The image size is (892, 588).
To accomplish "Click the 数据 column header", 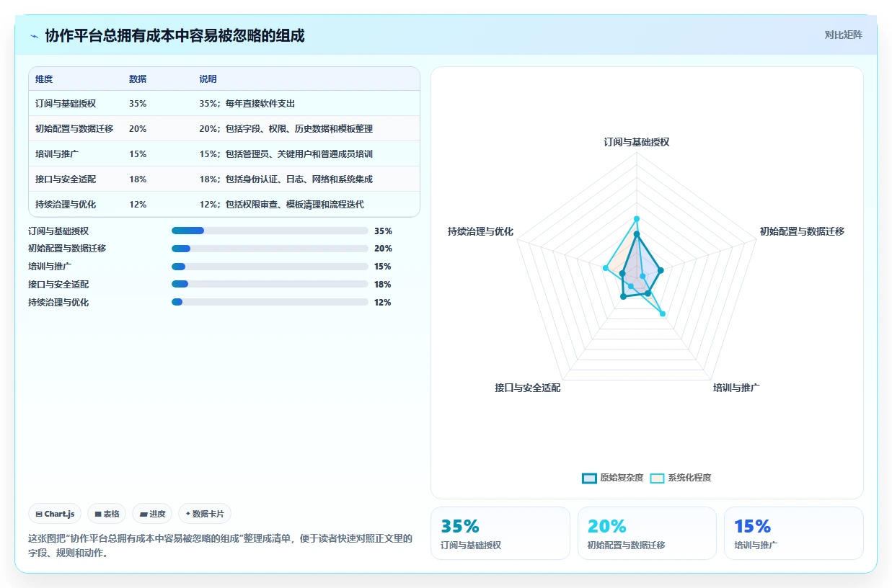I will click(138, 79).
